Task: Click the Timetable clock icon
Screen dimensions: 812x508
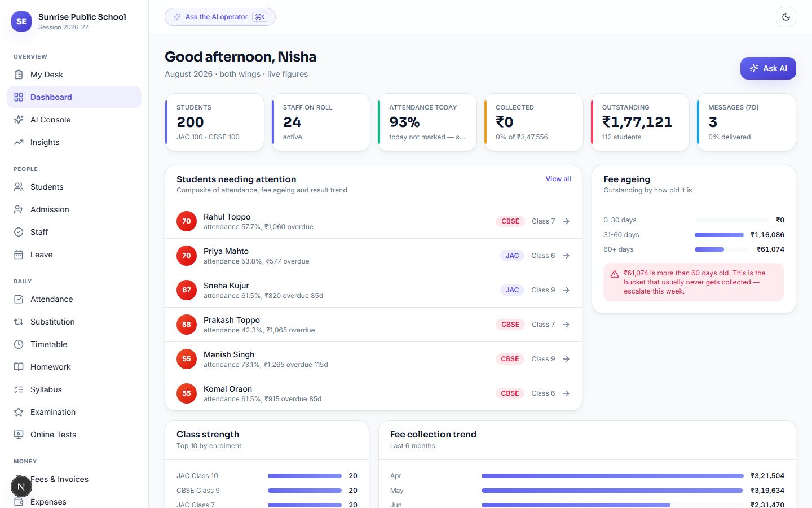Action: tap(19, 344)
